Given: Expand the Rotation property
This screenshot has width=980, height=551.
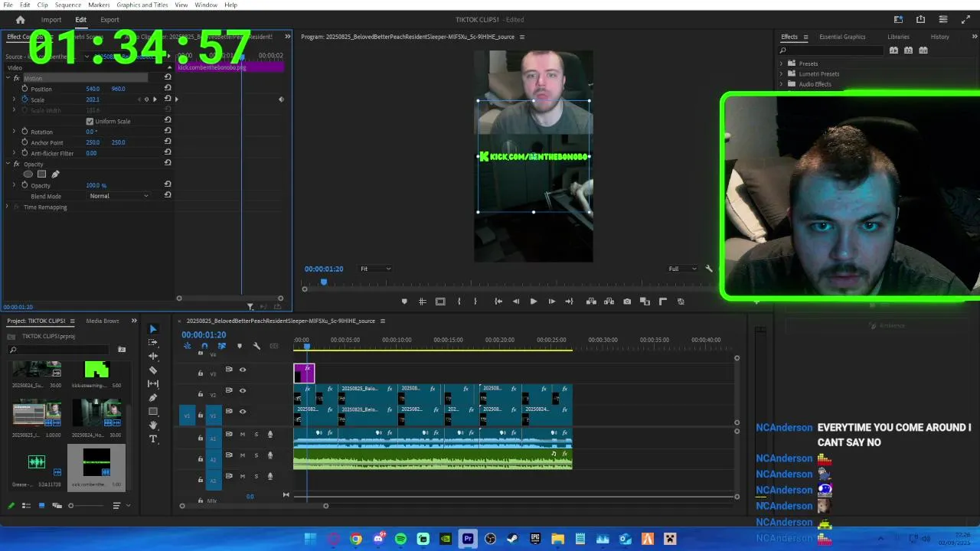Looking at the screenshot, I should click(14, 132).
